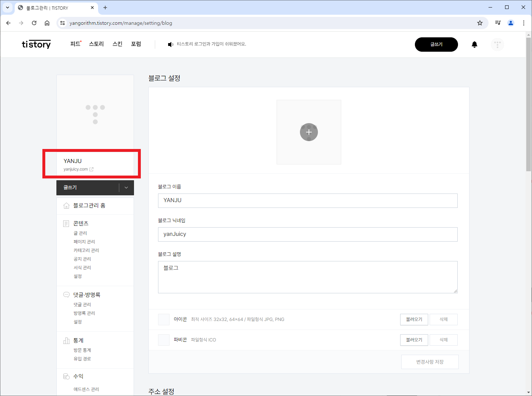
Task: Click 삭제 for 파비콘
Action: 444,340
